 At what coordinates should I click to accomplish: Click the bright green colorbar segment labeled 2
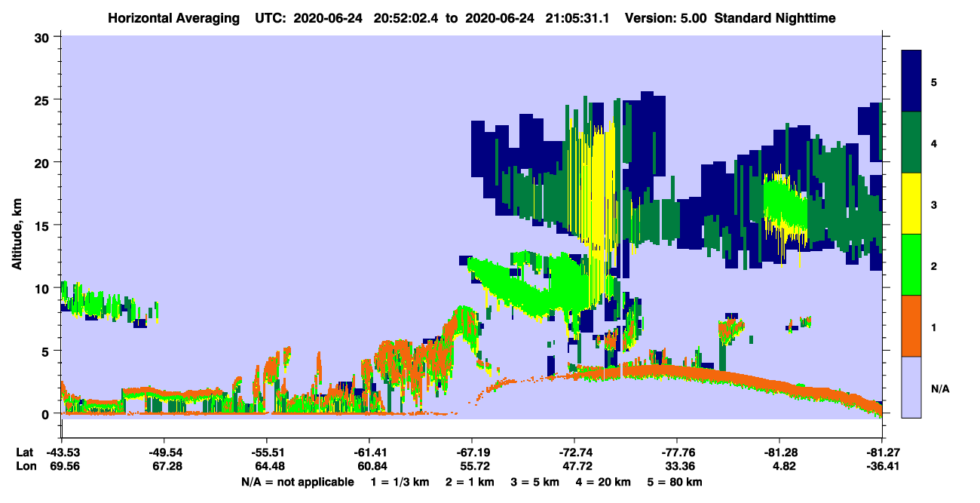click(x=912, y=264)
